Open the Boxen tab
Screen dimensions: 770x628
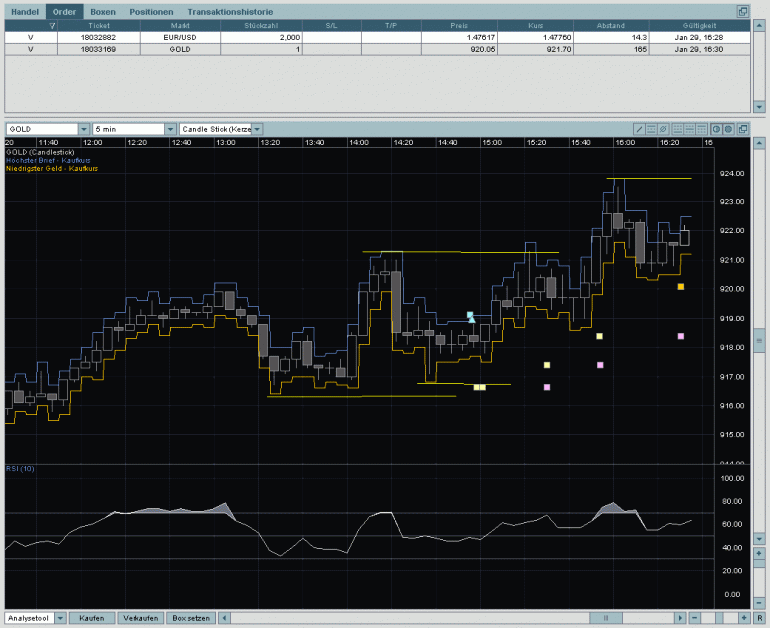(x=103, y=12)
